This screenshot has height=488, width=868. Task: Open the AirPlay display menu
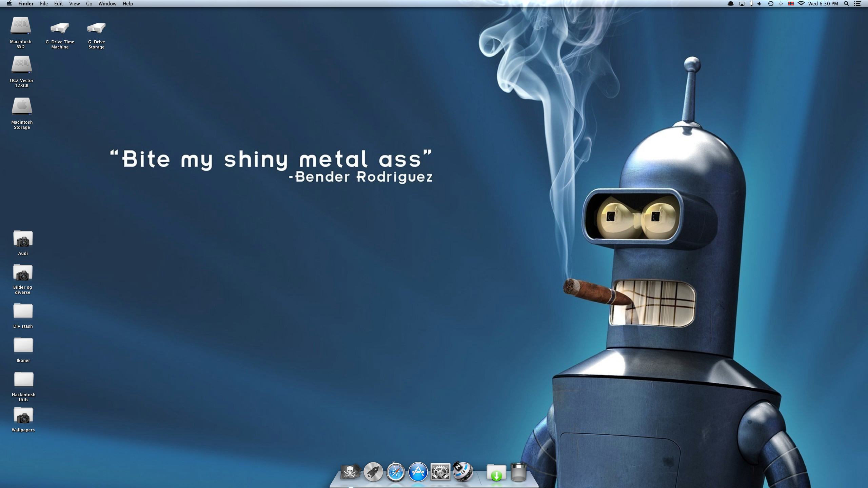742,4
